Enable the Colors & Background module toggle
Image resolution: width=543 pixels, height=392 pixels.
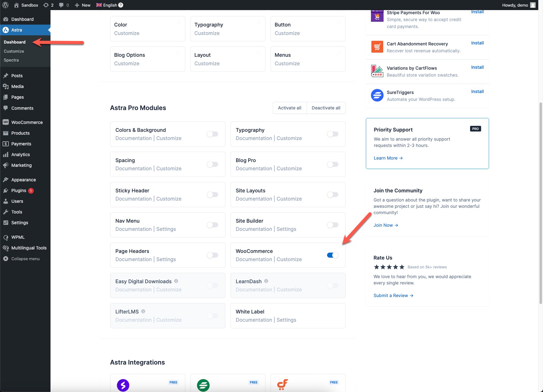212,134
